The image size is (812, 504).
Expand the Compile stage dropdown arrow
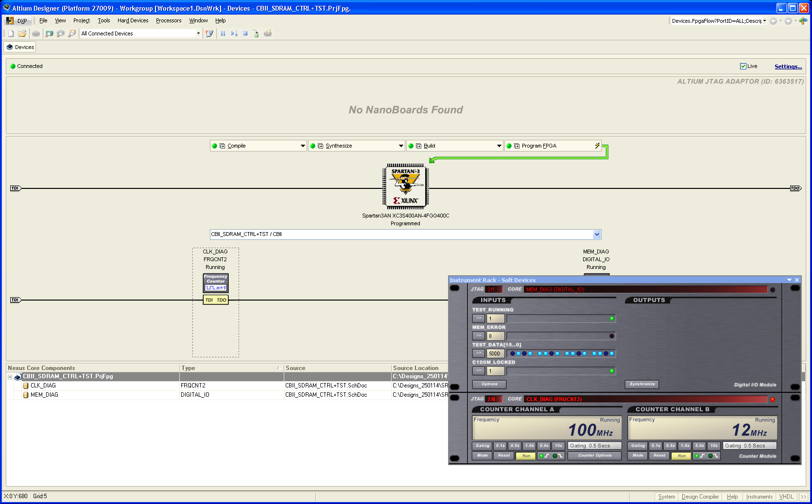pos(303,146)
